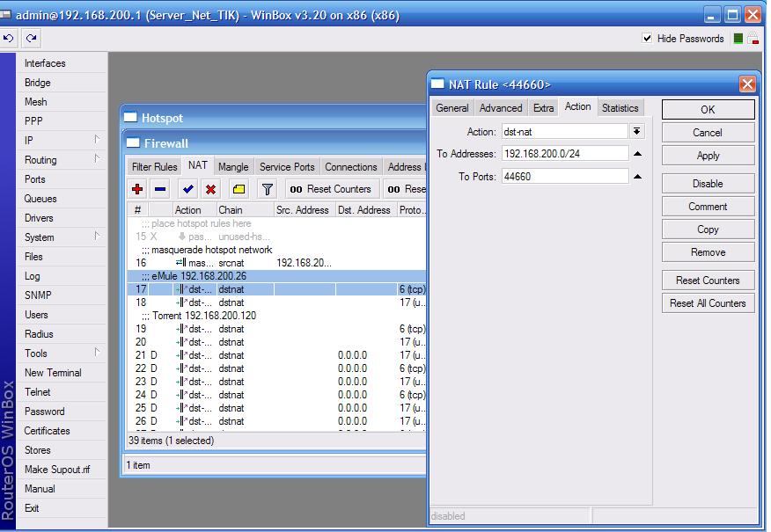Collapse the To Addresses field arrow

coord(638,154)
